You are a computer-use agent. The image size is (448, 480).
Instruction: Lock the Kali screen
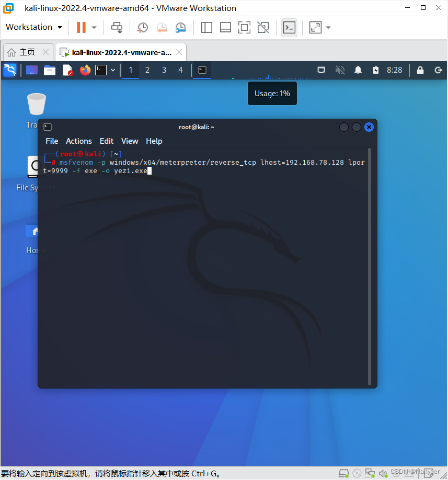coord(420,70)
